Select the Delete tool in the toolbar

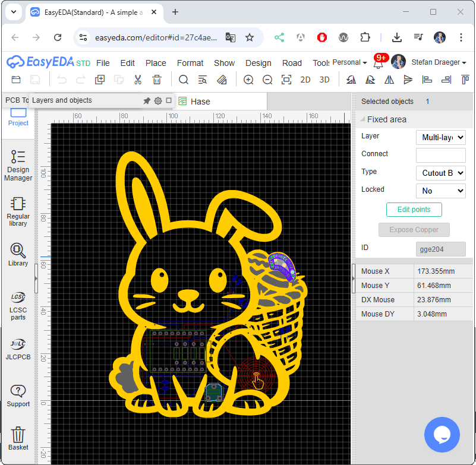[x=157, y=79]
